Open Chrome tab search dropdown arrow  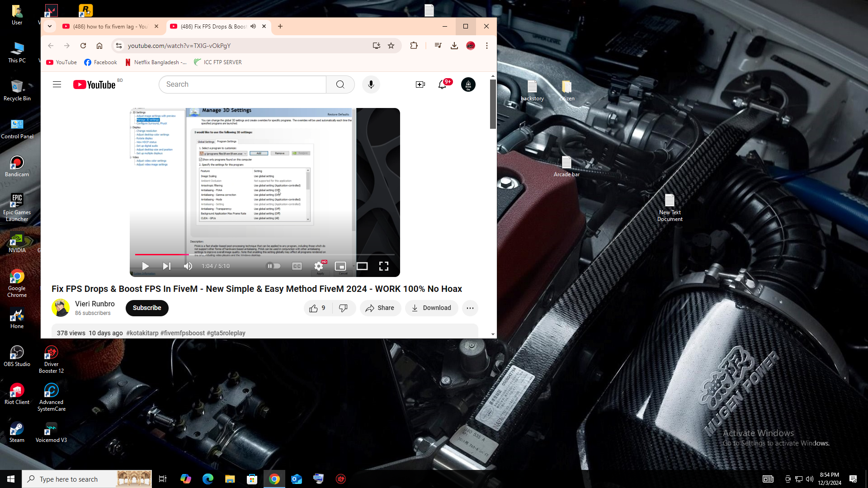pos(50,26)
